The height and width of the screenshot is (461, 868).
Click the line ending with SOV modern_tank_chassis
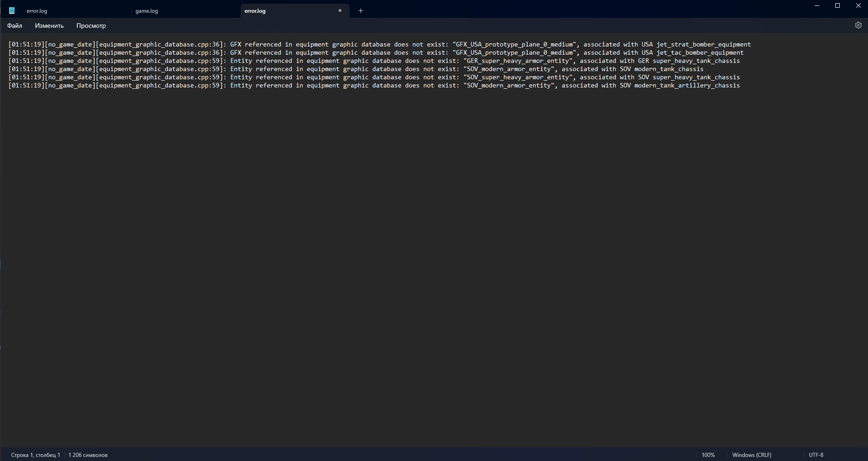point(355,69)
